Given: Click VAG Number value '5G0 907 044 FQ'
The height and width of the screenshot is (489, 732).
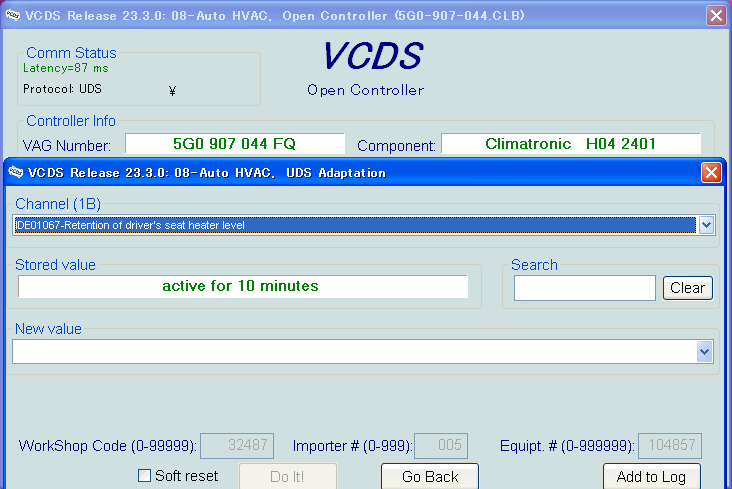Looking at the screenshot, I should 235,144.
